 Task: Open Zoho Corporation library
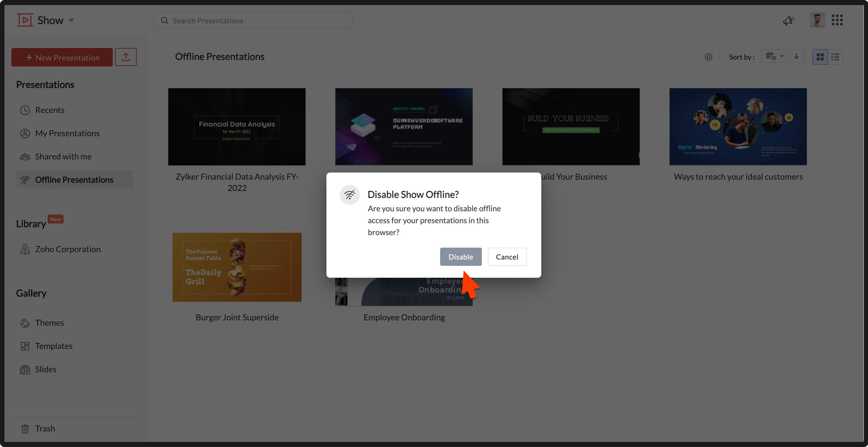coord(68,249)
